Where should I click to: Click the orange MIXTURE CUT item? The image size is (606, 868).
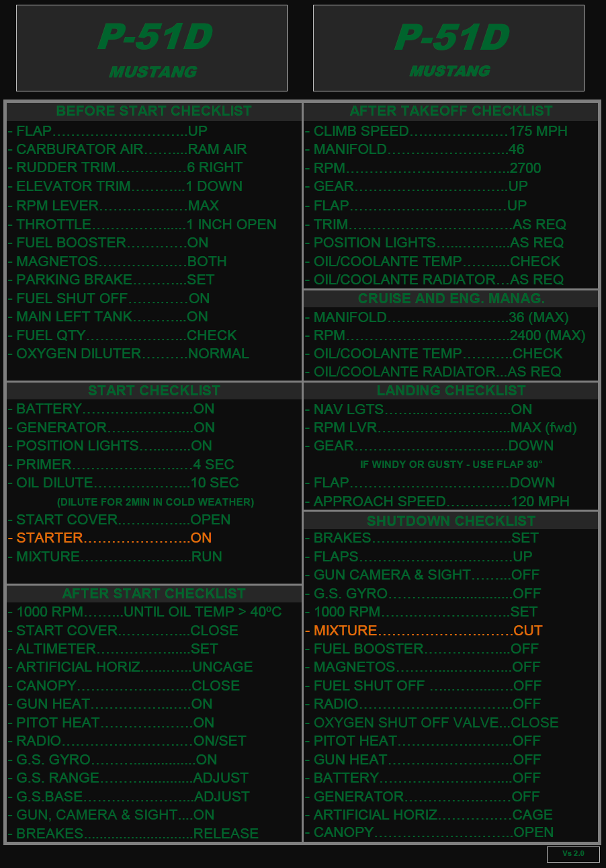(423, 631)
